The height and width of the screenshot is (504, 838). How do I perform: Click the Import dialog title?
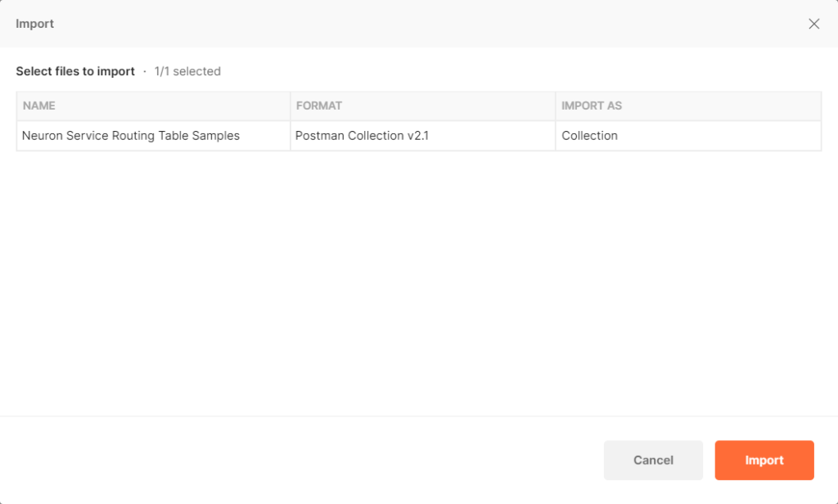tap(34, 24)
